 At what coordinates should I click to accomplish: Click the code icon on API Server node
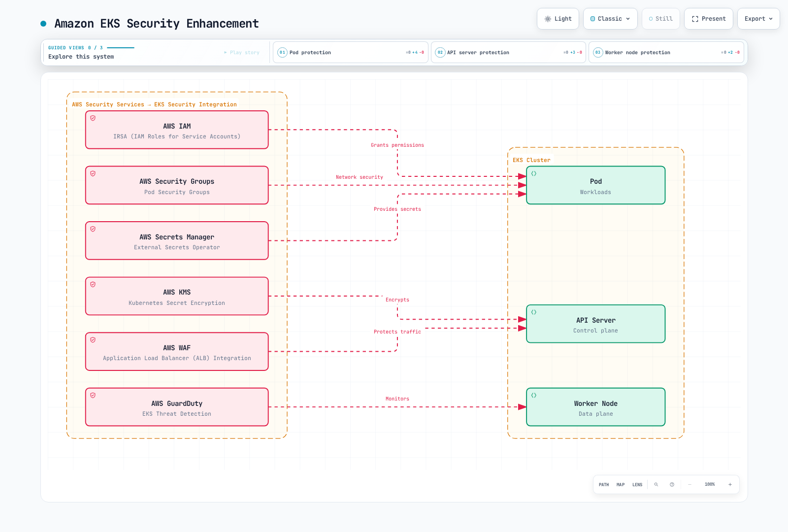(534, 312)
